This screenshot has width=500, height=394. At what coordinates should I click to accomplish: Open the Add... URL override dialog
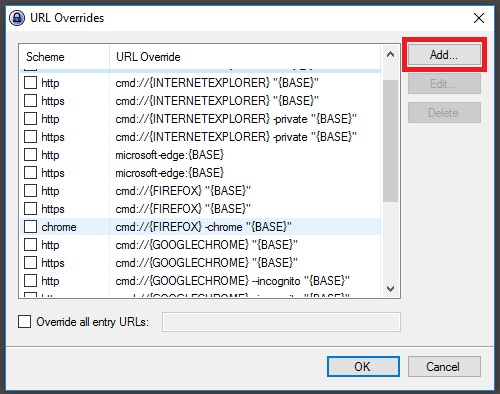[x=444, y=55]
